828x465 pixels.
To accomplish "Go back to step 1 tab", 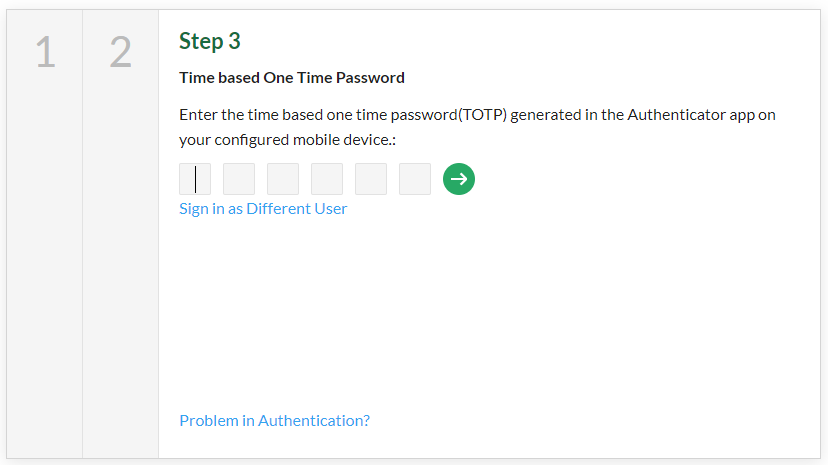I will (45, 52).
